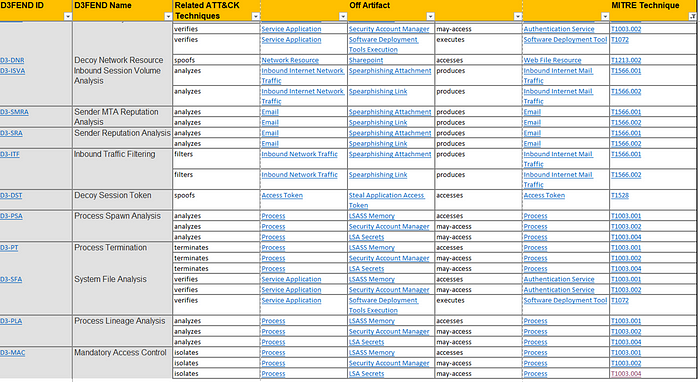Select the spoofs cell in Decoy Session Token row
Screen dimensions: 700x382
pos(217,200)
